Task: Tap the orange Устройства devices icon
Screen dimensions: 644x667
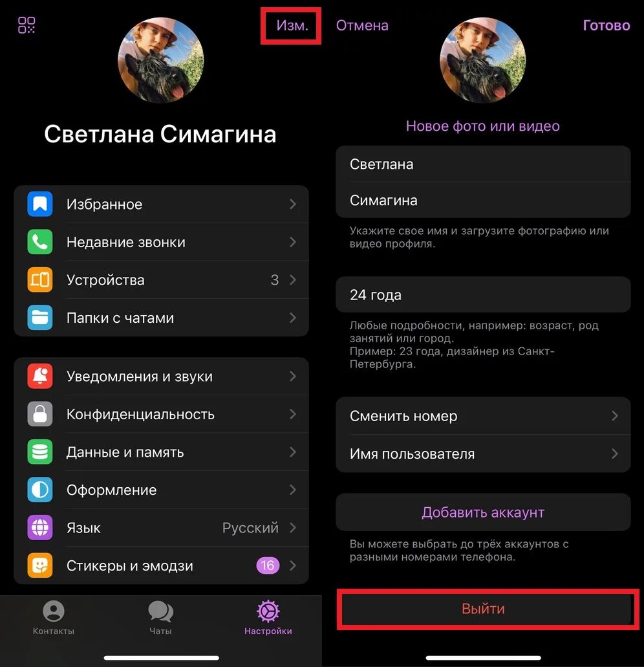Action: [x=40, y=280]
